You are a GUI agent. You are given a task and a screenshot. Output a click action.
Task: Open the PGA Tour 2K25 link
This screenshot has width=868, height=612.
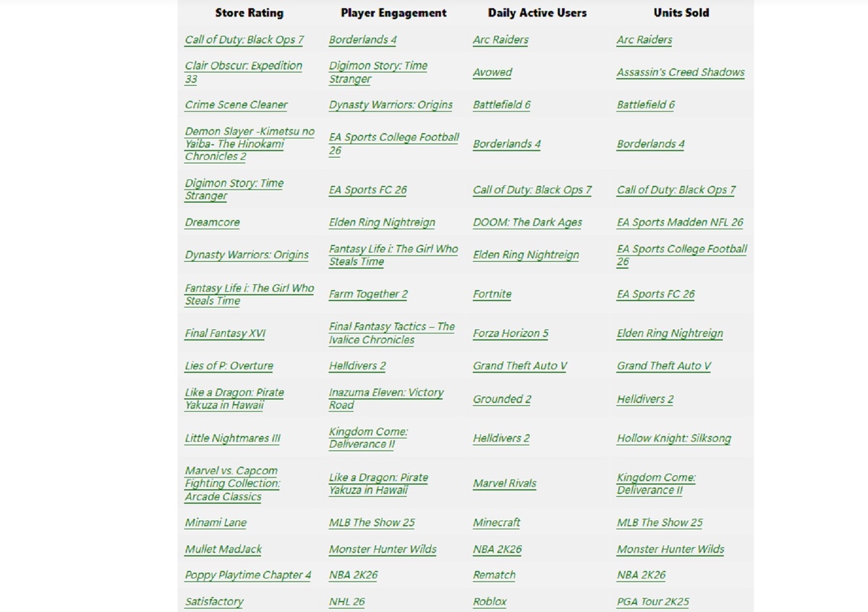(652, 602)
